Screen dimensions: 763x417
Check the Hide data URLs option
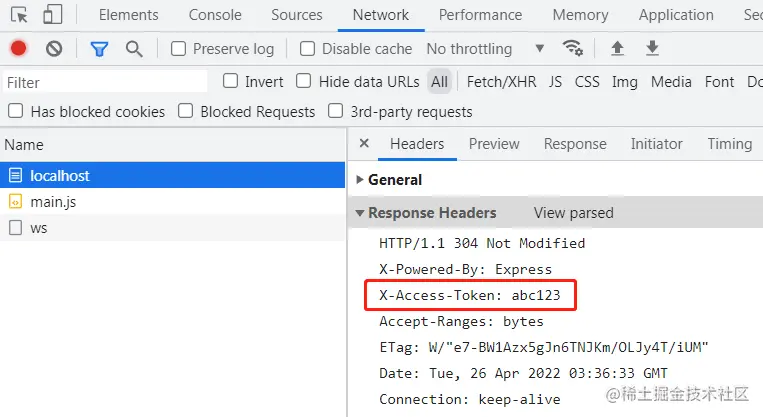[304, 81]
